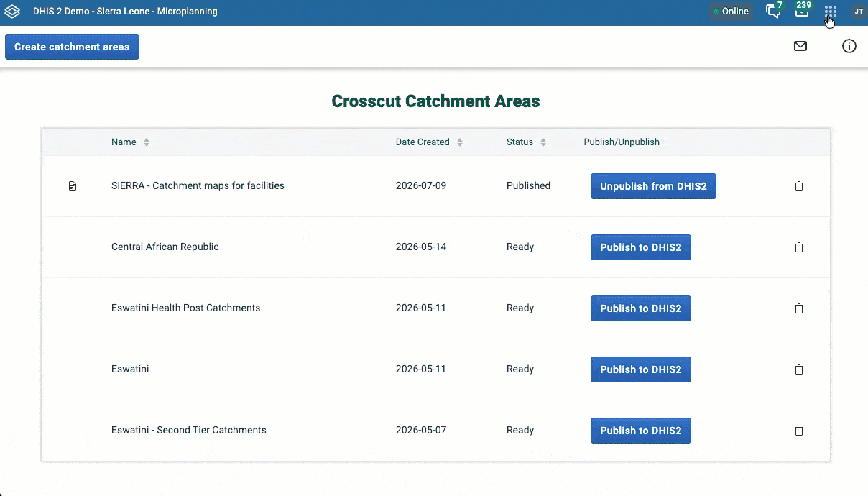Click Crosscut Catchment Areas heading

[435, 101]
